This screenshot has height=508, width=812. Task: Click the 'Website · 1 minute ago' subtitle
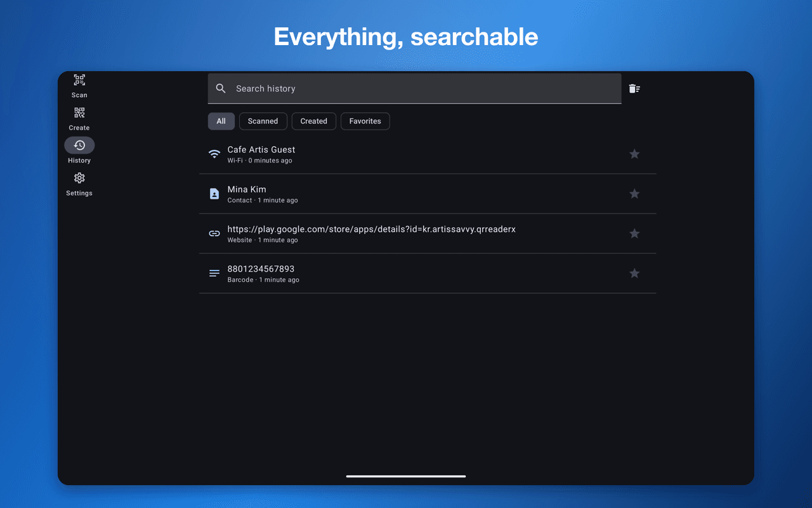pyautogui.click(x=263, y=240)
